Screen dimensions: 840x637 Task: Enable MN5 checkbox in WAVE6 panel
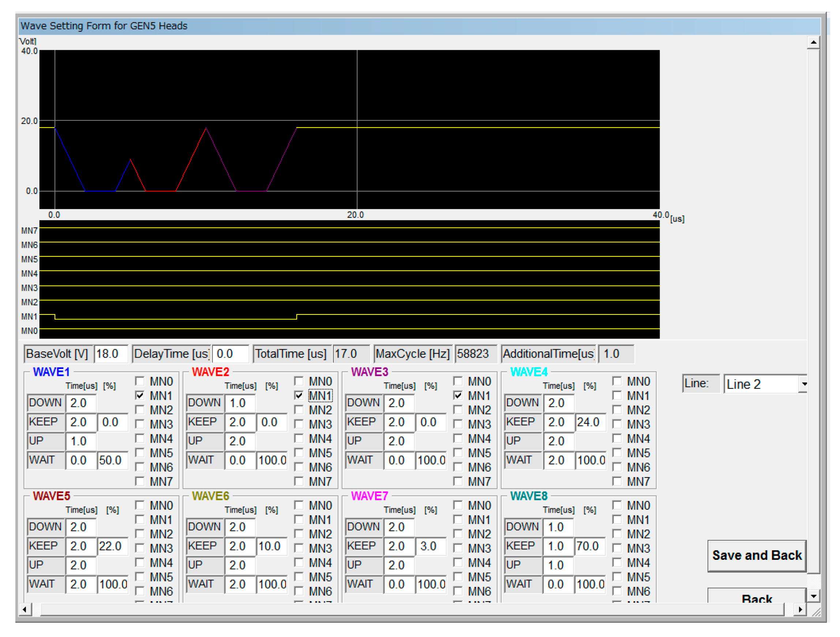(x=299, y=577)
